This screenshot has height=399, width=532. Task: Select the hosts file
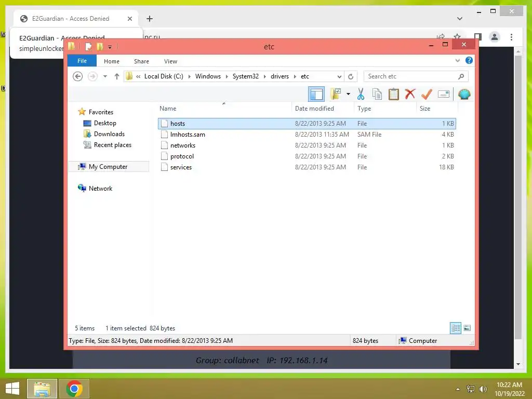point(307,124)
